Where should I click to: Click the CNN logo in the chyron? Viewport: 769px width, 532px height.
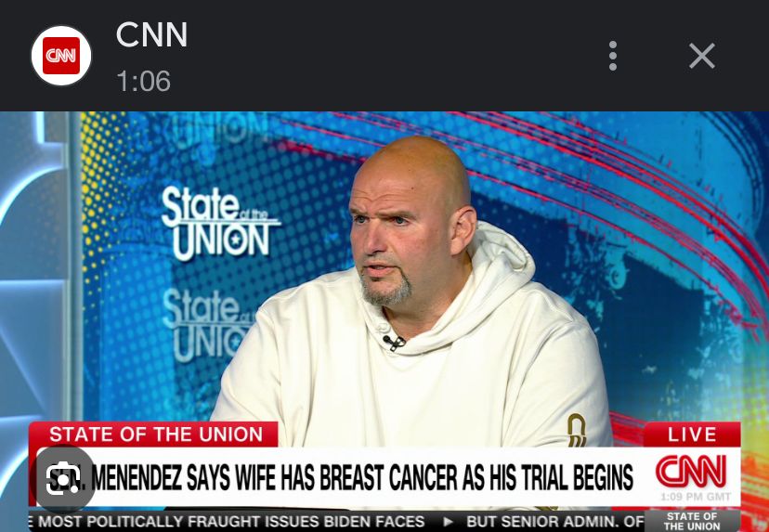[x=691, y=472]
